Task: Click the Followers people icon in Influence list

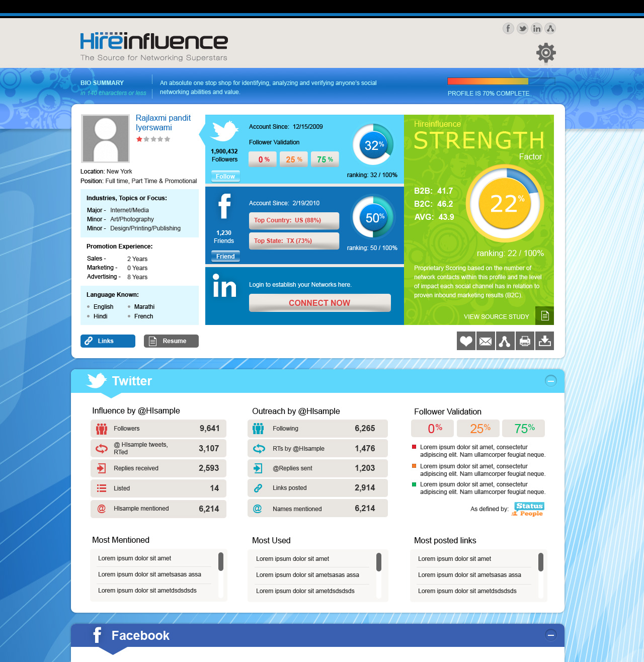Action: [x=102, y=429]
